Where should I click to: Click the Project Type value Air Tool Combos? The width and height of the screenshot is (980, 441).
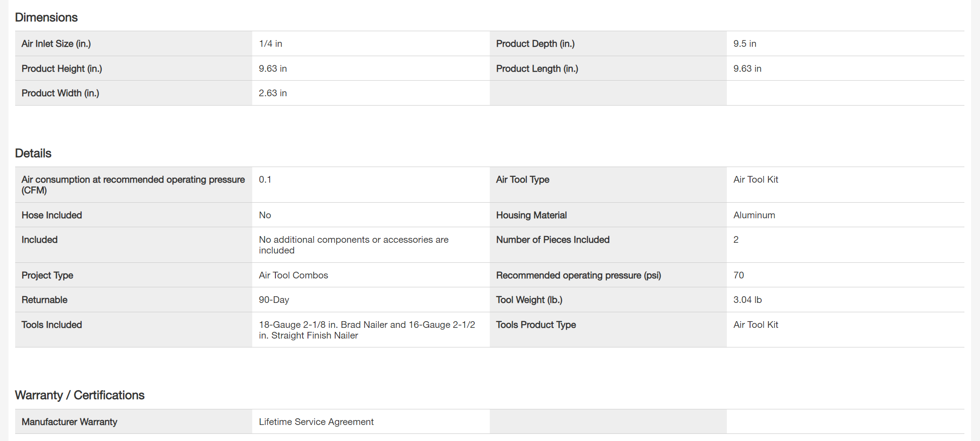click(293, 275)
